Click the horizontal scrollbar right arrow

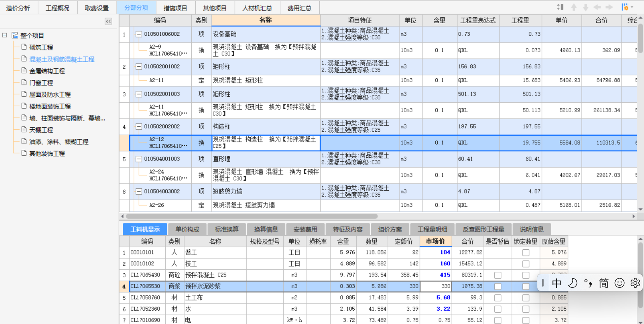point(633,216)
